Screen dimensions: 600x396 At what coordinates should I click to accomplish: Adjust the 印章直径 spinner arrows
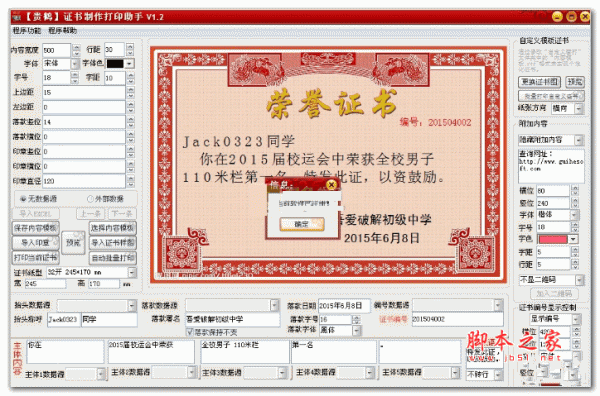click(x=131, y=181)
